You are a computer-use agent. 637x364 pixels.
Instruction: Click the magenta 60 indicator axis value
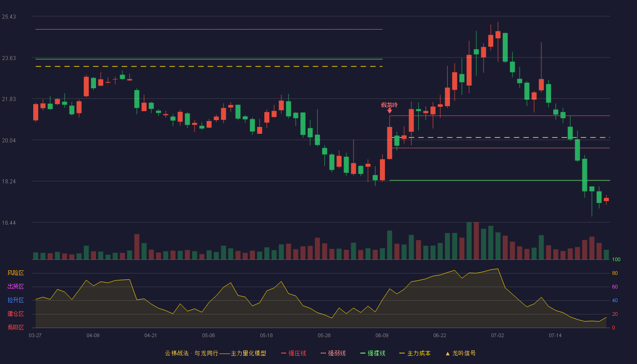click(x=615, y=287)
